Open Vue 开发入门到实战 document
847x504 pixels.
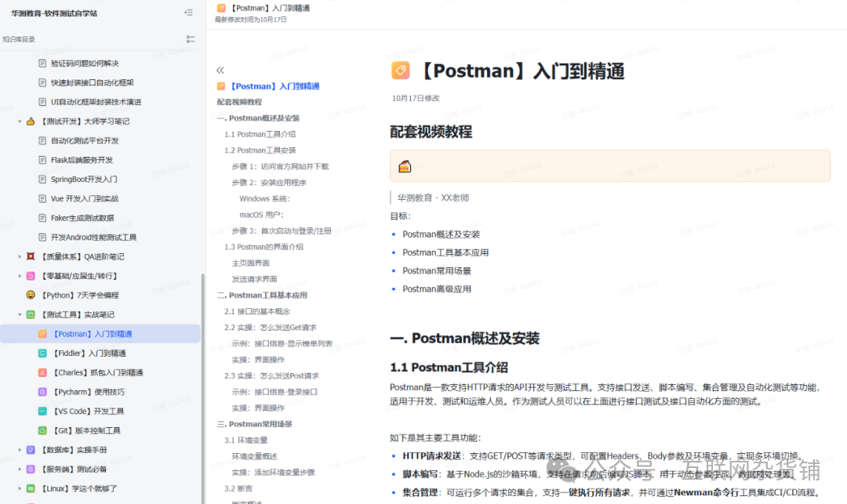click(x=85, y=198)
